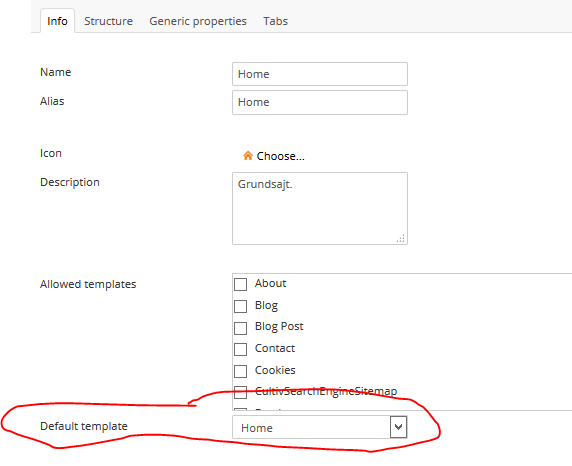The height and width of the screenshot is (466, 572).
Task: Select the Tabs tab
Action: 275,21
